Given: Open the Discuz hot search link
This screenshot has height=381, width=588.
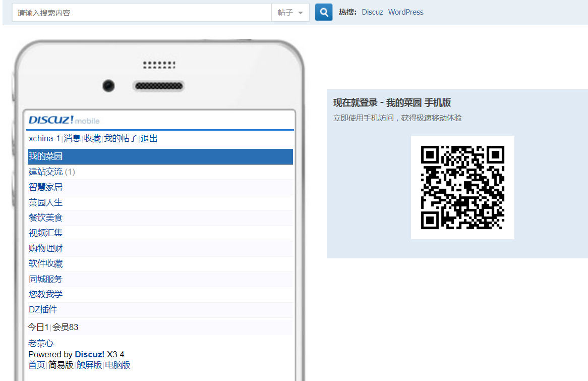Looking at the screenshot, I should click(x=372, y=12).
